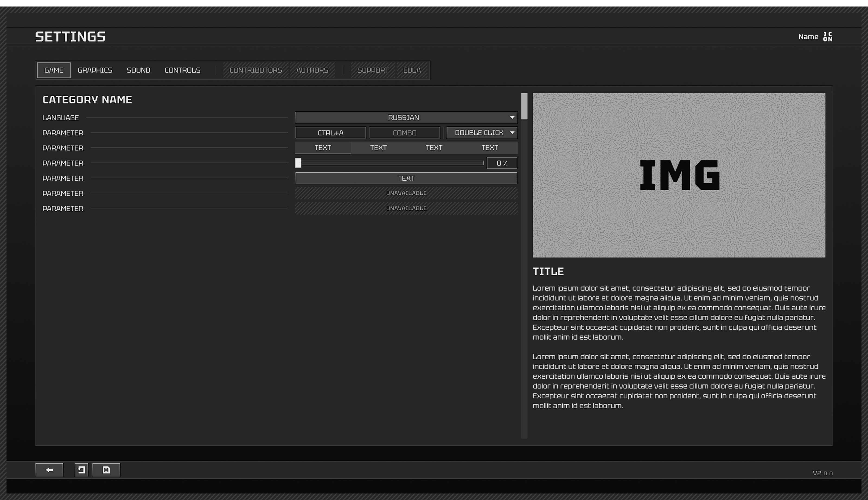Click the 0% slider value field
Screen dimensions: 868x500
click(502, 163)
